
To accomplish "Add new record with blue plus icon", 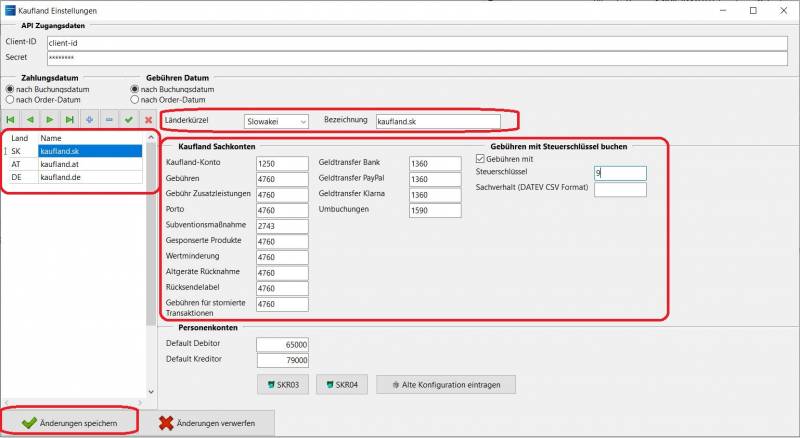I will coord(89,120).
